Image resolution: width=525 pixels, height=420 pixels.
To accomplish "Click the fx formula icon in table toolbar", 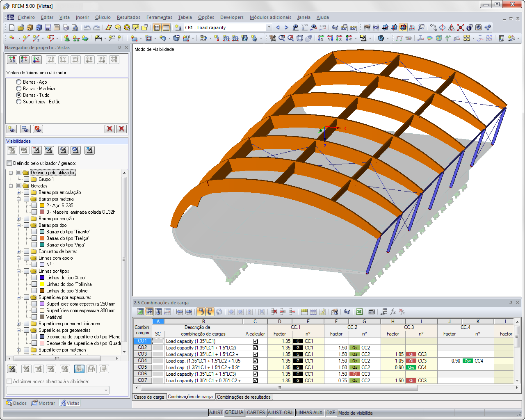I will 393,312.
